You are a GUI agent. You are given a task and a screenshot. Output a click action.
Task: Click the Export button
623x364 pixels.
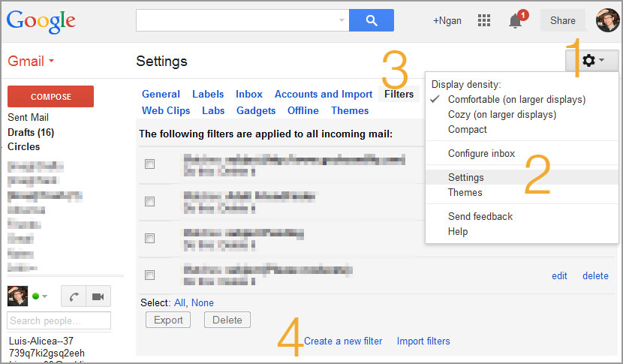[168, 320]
